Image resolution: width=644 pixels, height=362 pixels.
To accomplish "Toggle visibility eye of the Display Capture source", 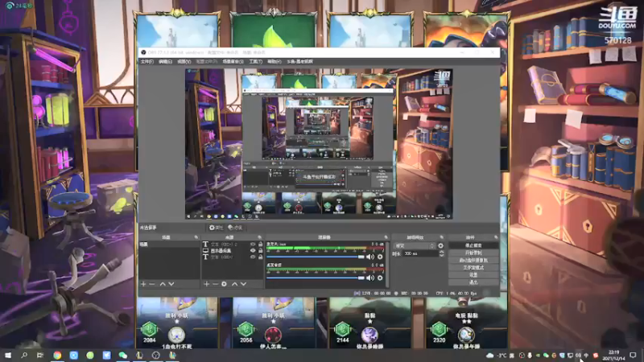I will coord(253,250).
